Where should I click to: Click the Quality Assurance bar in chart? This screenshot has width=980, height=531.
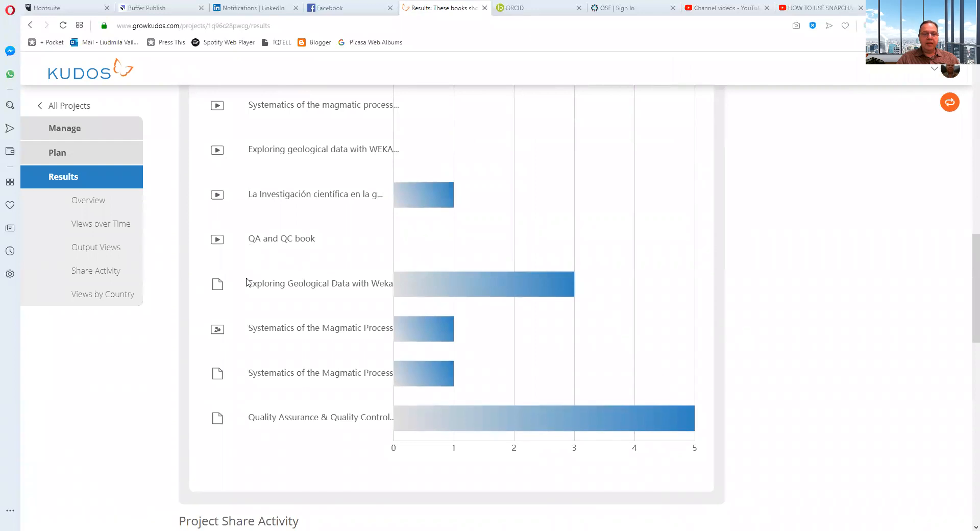[544, 418]
